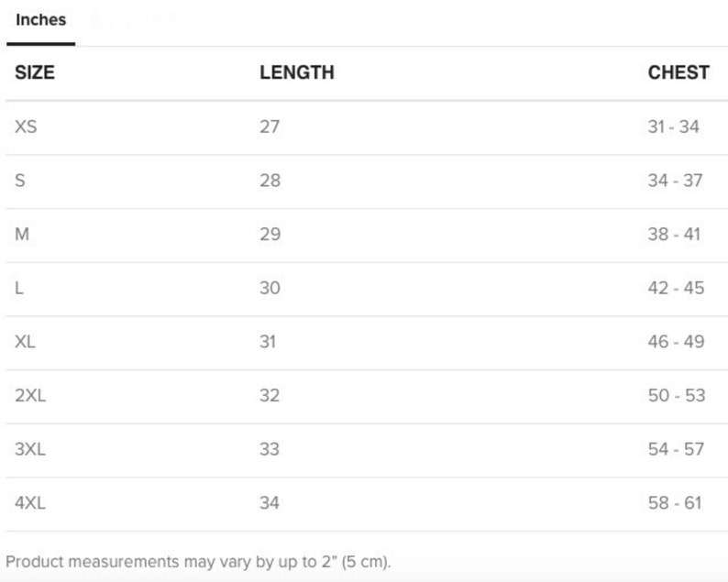Click the CHEST column header
Screen dimensions: 728x582
point(678,72)
